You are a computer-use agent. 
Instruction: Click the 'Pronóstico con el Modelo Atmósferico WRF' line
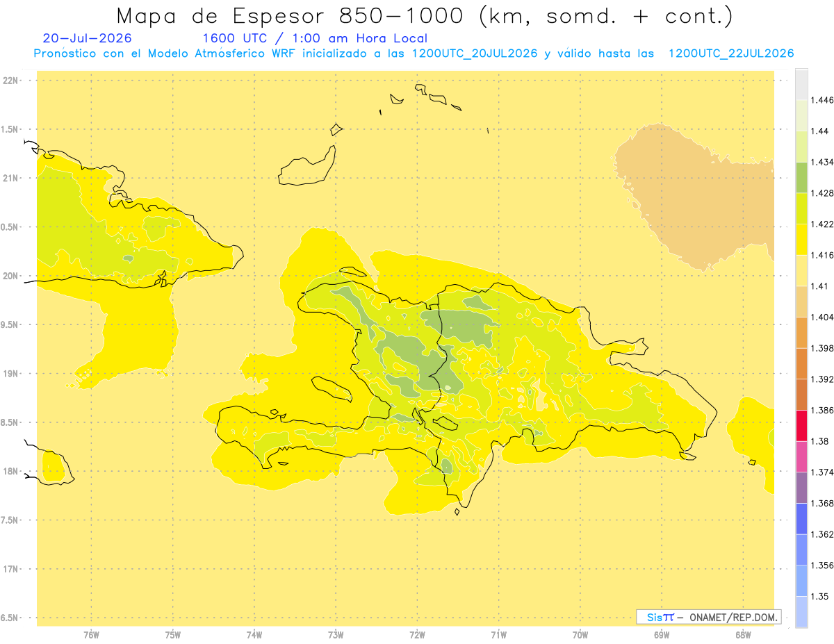pyautogui.click(x=414, y=53)
